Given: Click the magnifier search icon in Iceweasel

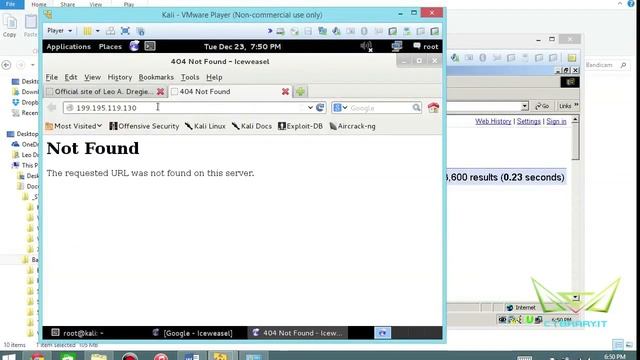Looking at the screenshot, I should 416,107.
